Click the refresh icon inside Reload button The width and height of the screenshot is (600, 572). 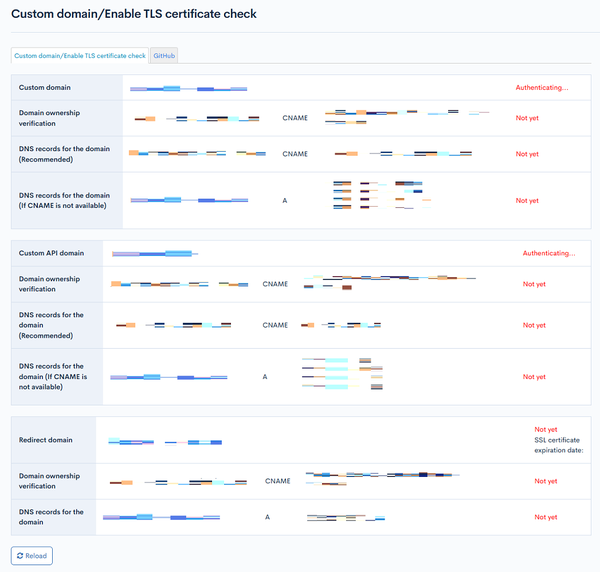20,556
